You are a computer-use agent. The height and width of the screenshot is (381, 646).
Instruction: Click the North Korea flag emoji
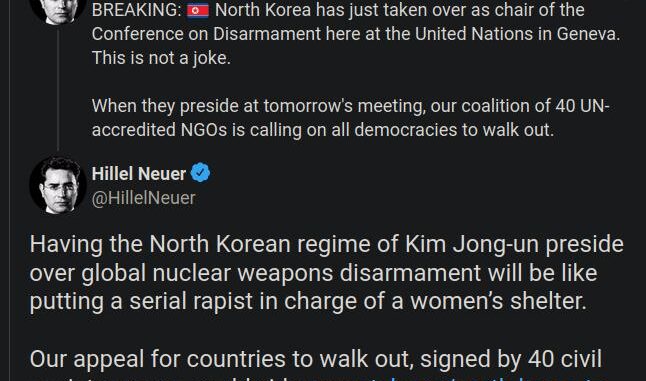point(198,10)
